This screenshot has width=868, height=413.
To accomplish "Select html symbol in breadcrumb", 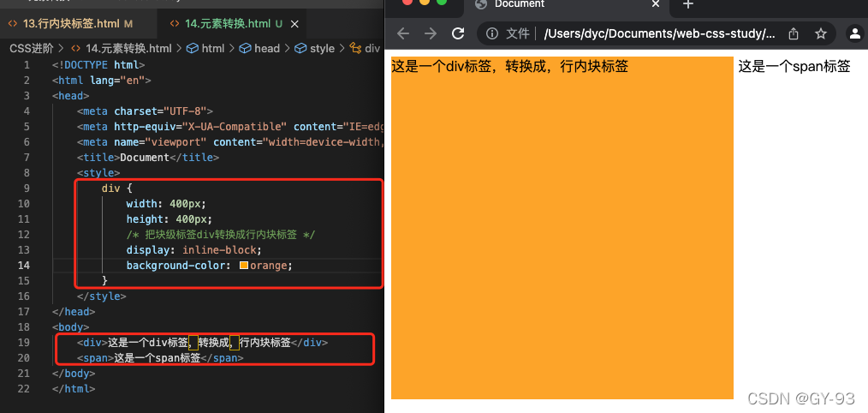I will pyautogui.click(x=206, y=49).
